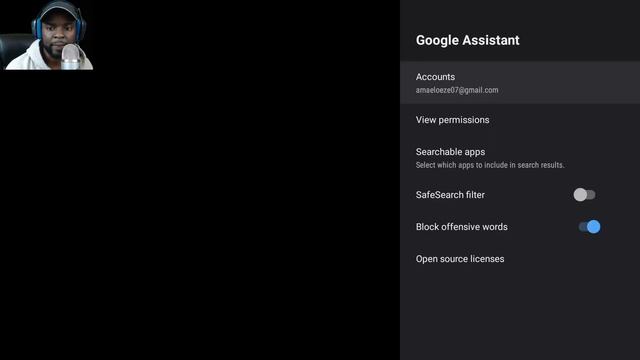Select the account email address line

[x=457, y=90]
